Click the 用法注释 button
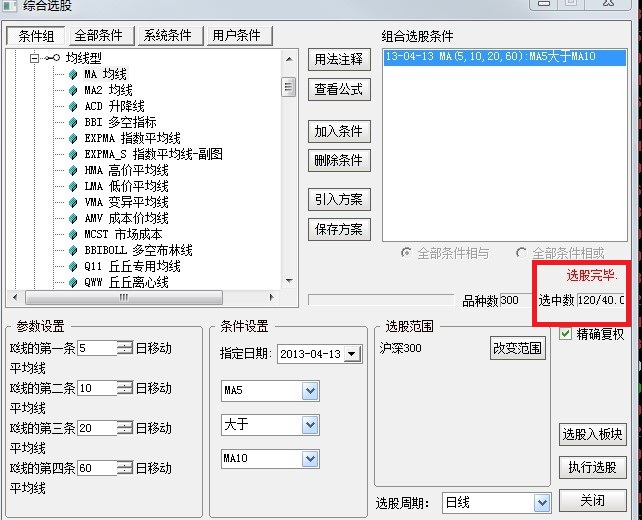This screenshot has width=642, height=520. coord(339,60)
